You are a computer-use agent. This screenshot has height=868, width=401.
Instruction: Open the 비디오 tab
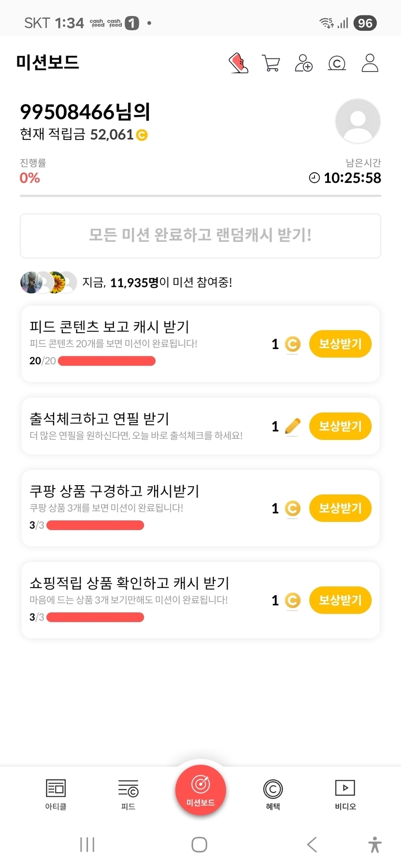pyautogui.click(x=345, y=794)
